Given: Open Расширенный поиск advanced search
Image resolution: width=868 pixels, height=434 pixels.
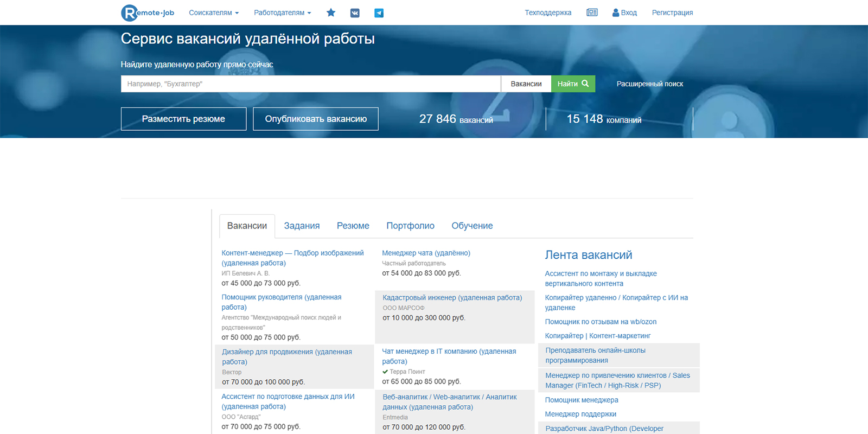Looking at the screenshot, I should click(x=650, y=84).
